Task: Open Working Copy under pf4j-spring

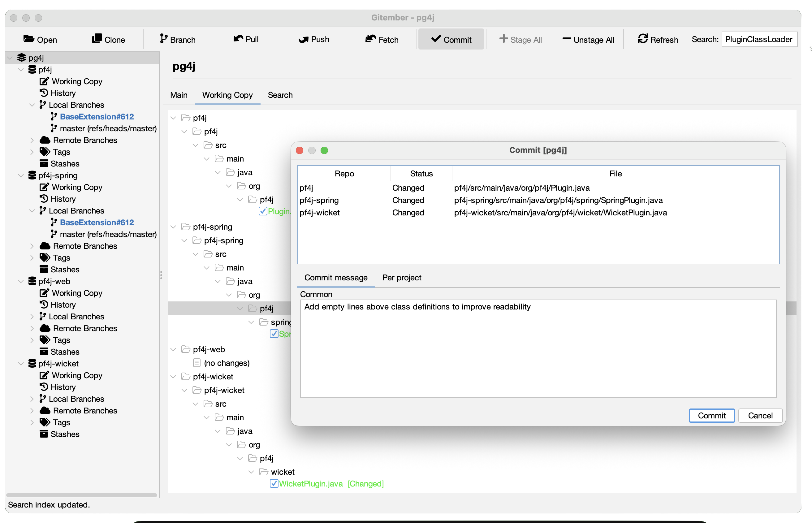Action: point(71,187)
